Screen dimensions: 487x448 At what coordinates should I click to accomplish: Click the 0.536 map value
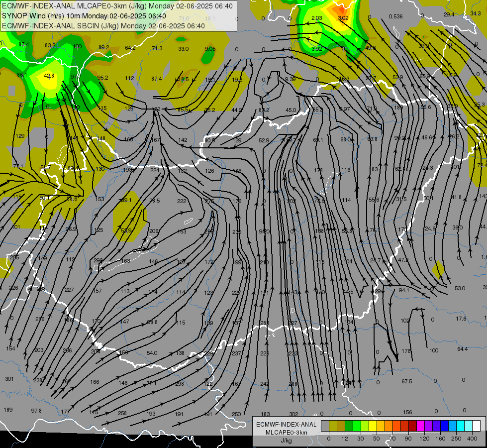[395, 16]
